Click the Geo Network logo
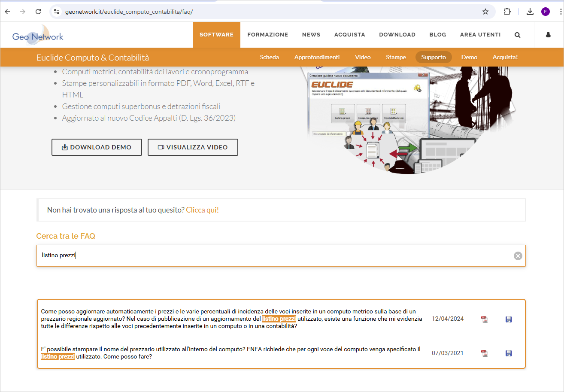This screenshot has width=564, height=392. click(x=38, y=36)
